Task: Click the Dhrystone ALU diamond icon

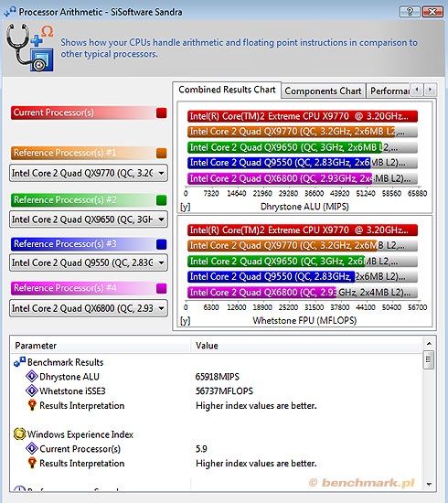Action: [x=32, y=376]
